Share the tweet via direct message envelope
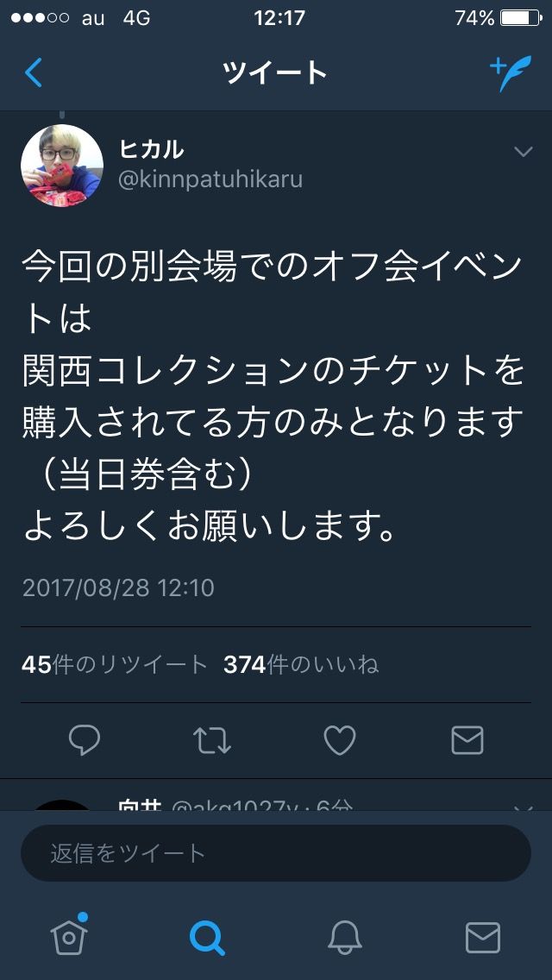Viewport: 552px width, 980px height. pos(467,741)
